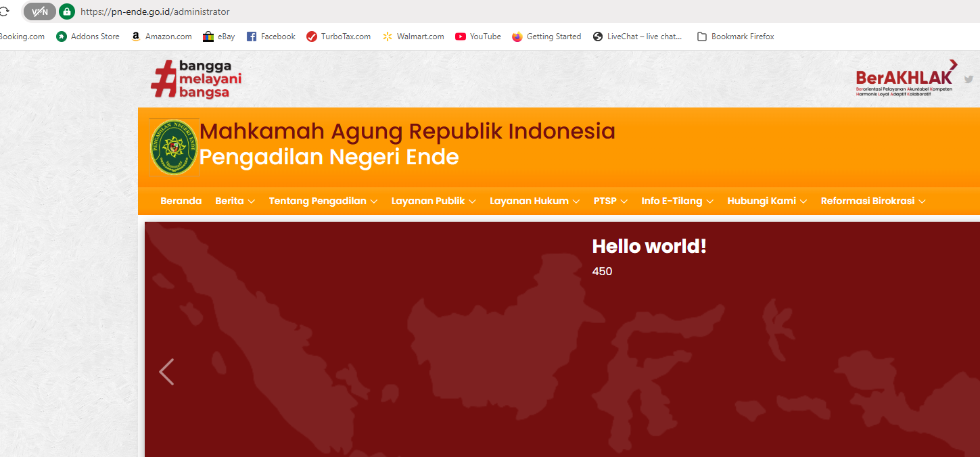Open the eBay bookmark
980x457 pixels.
[x=219, y=37]
